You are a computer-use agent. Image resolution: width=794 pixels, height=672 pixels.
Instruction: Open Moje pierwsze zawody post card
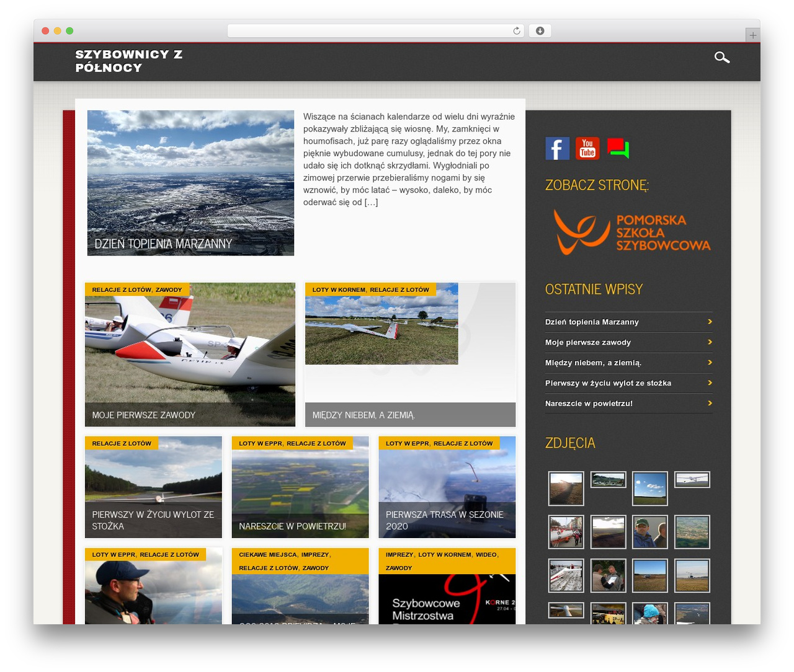[x=190, y=355]
